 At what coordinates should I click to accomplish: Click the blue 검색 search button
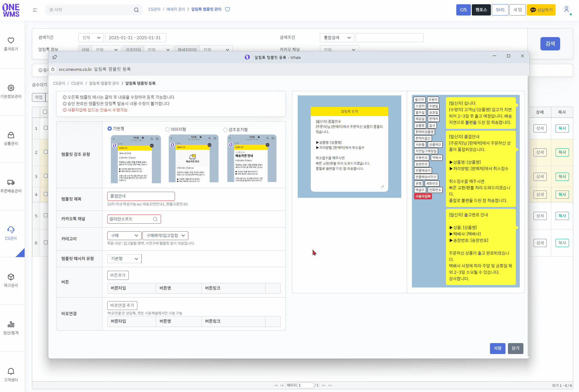(x=550, y=44)
